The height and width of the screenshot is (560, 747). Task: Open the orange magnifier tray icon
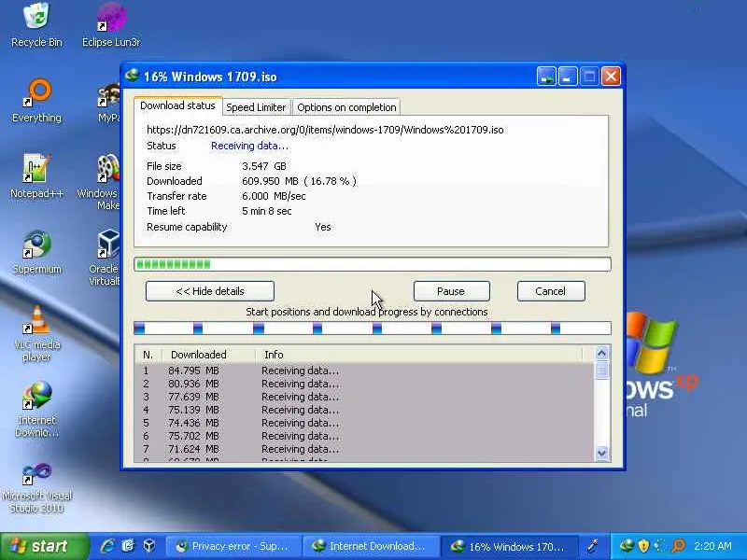pyautogui.click(x=678, y=546)
